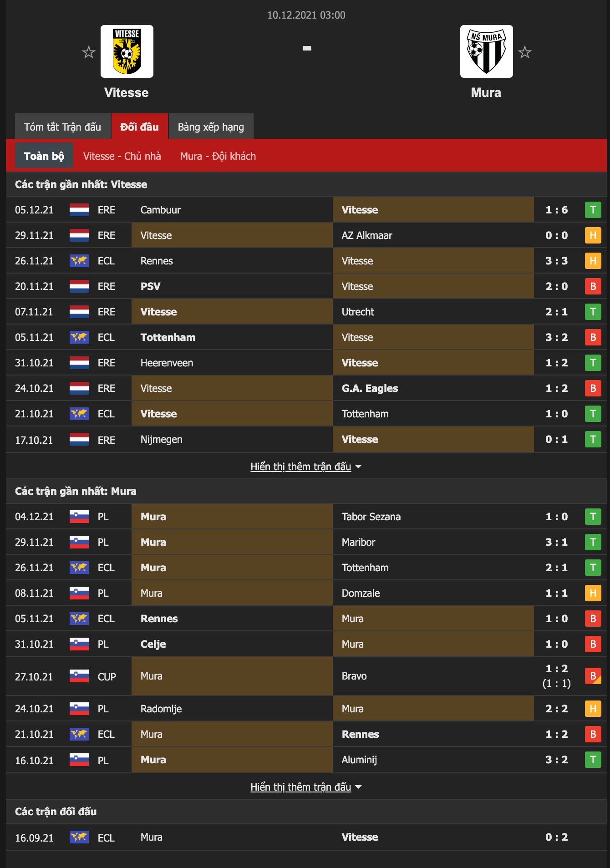Click Slovenia flag on Domzale row
Viewport: 610px width, 868px height.
point(79,593)
